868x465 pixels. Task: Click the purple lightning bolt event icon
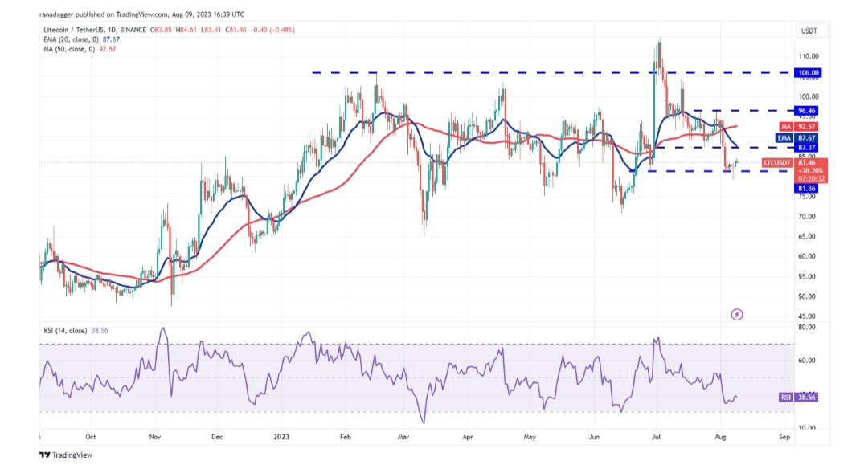tap(738, 314)
